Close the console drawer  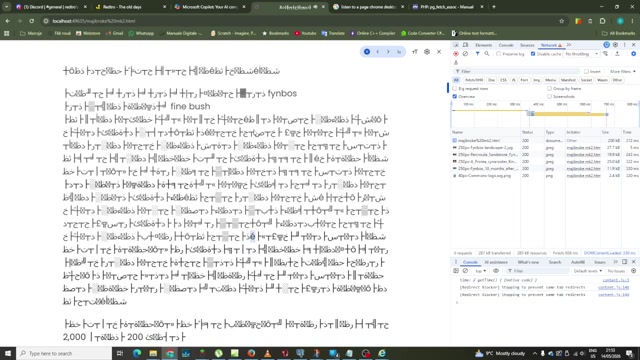pos(633,262)
